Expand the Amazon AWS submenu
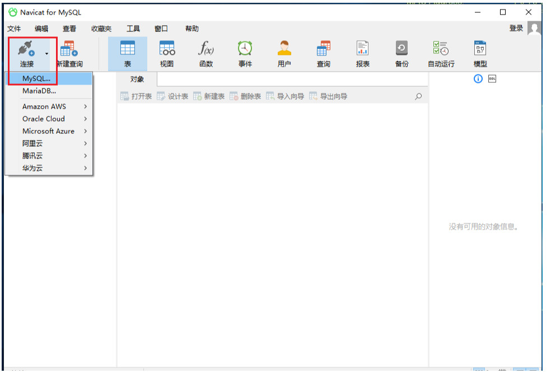The width and height of the screenshot is (551, 392). point(50,106)
